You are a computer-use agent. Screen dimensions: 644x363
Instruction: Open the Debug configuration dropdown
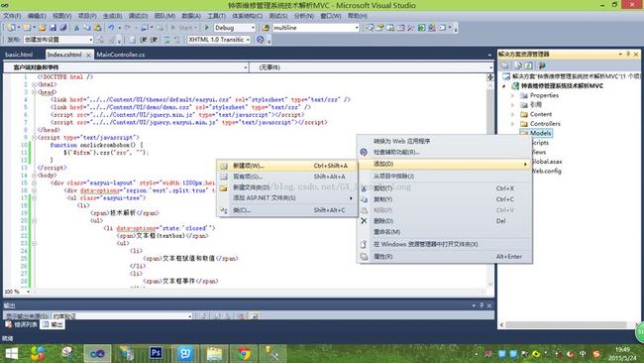(235, 28)
